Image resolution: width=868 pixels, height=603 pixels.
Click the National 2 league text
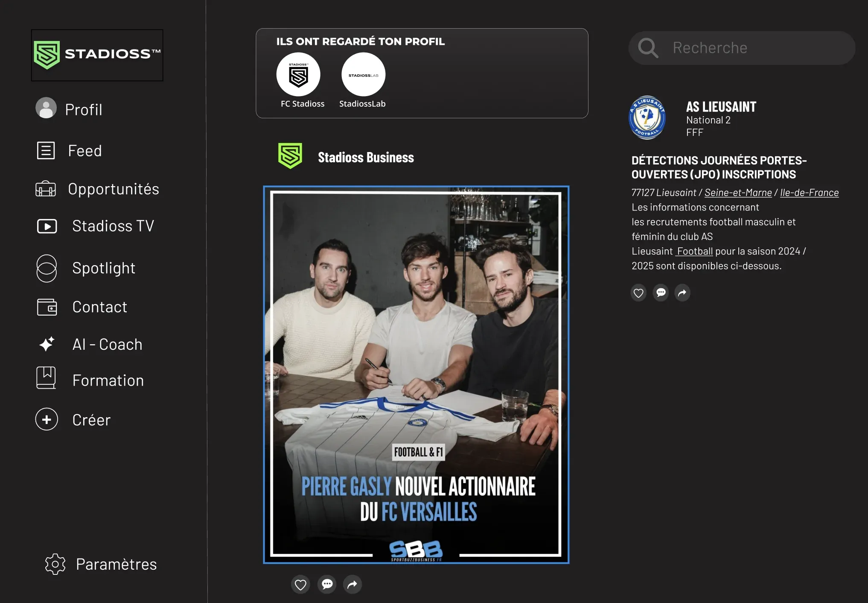tap(708, 120)
